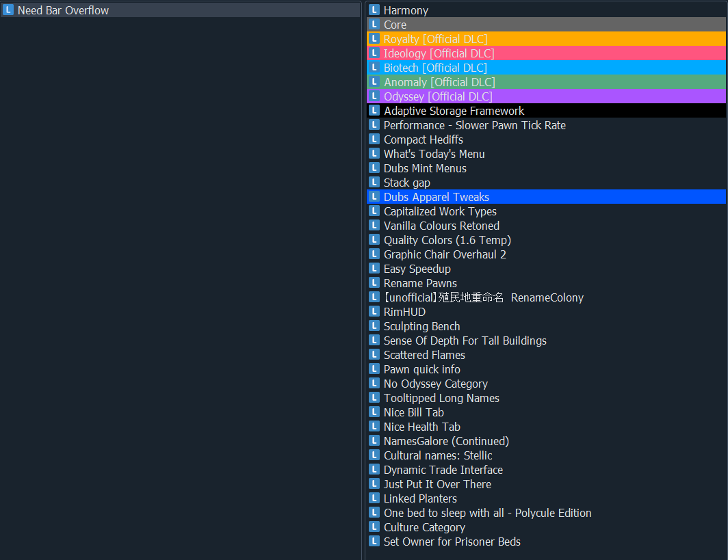Click the L icon on Royalty row
Viewport: 728px width, 560px height.
pos(374,38)
